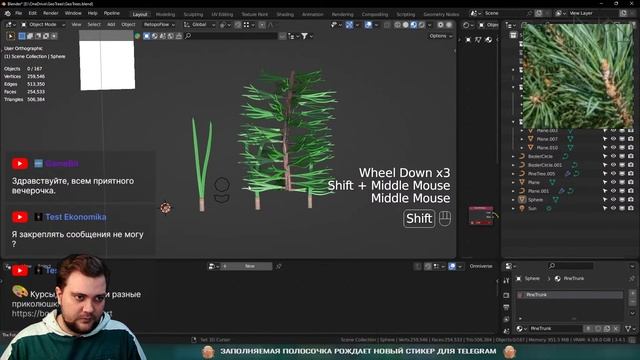Choose the set-new selection mode icon
Image resolution: width=640 pixels, height=360 pixels.
coord(22,36)
